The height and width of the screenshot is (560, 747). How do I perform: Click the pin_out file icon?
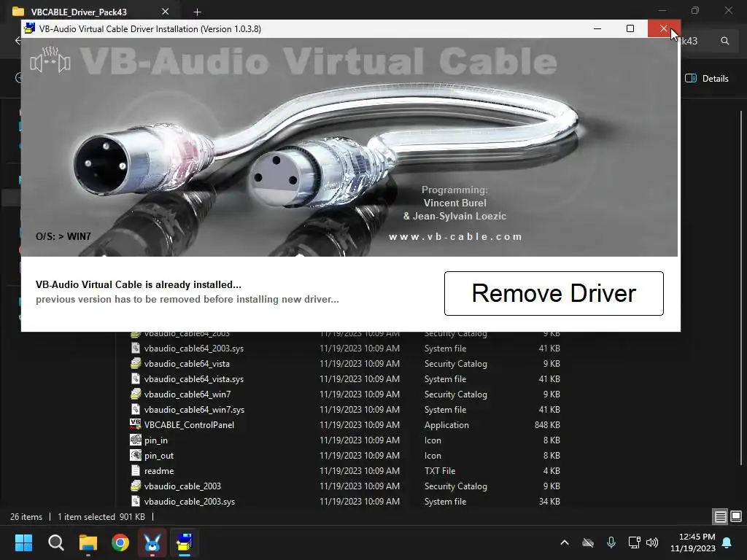(135, 455)
